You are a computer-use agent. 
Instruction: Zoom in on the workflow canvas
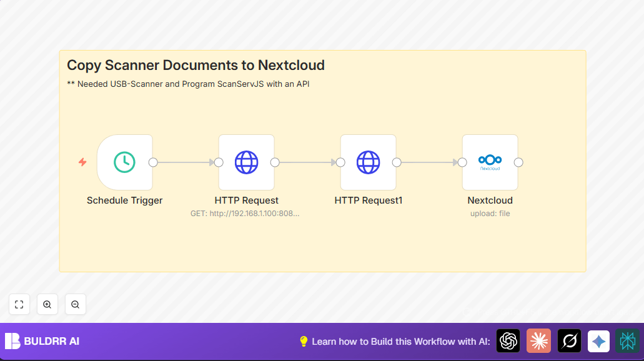(x=47, y=304)
